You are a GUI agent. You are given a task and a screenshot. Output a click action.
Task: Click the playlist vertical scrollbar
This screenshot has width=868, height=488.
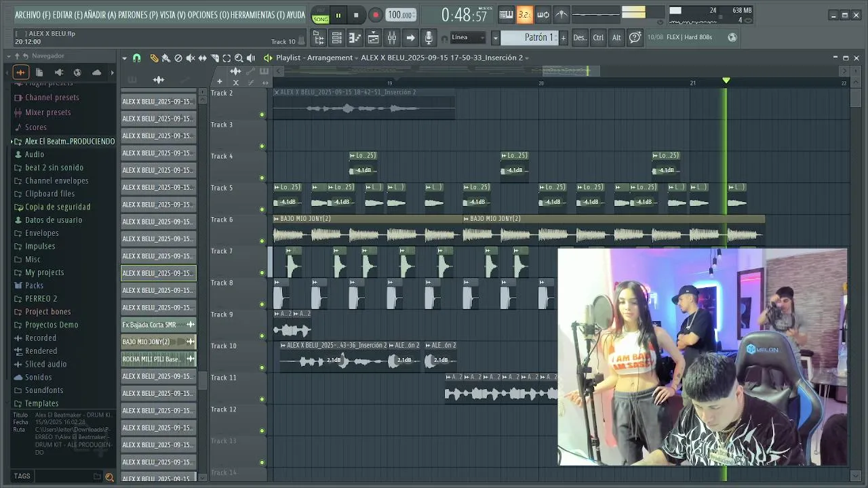point(856,98)
